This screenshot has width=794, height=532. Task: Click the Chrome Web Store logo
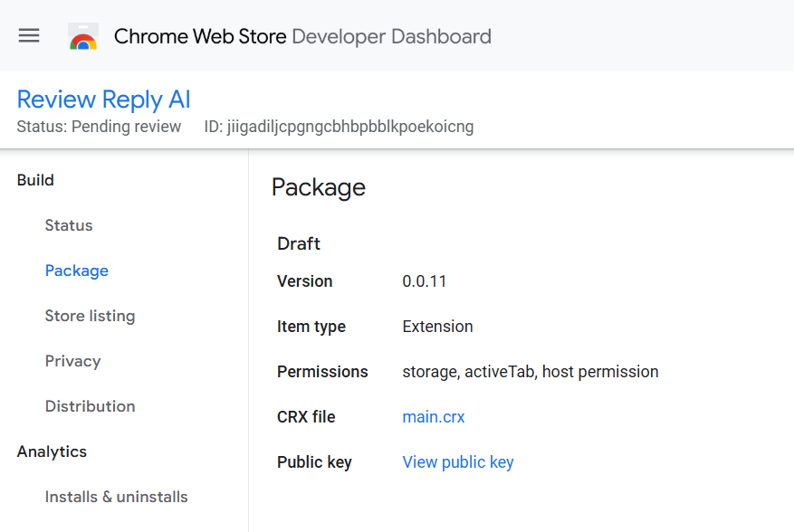click(83, 37)
